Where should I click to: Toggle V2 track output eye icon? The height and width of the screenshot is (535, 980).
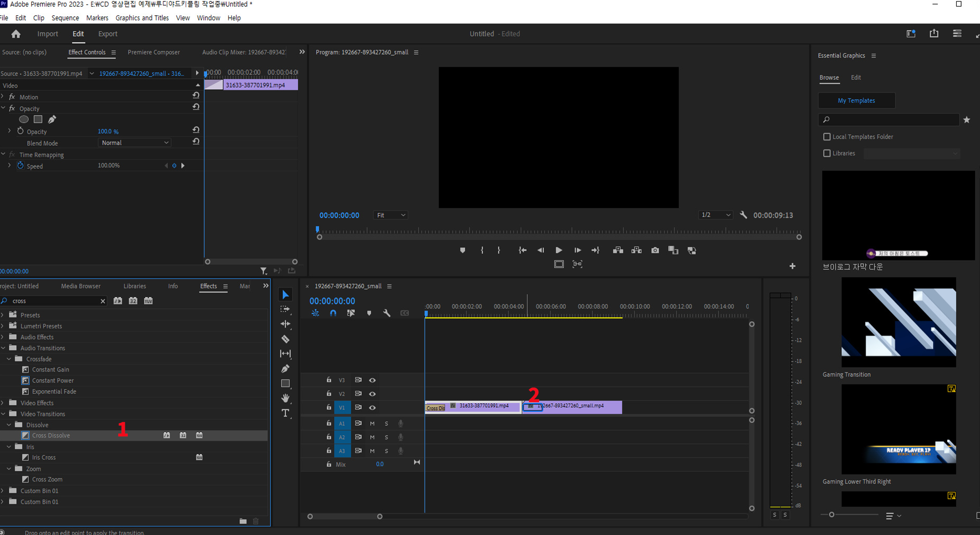point(372,394)
